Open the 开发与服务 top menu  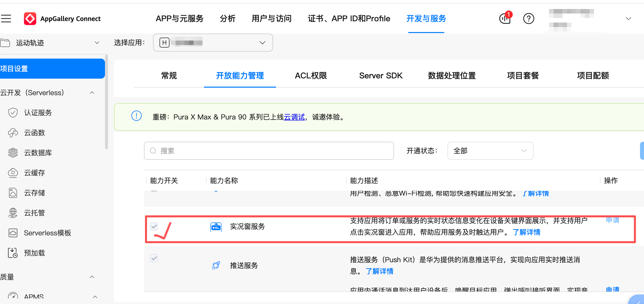tap(426, 19)
